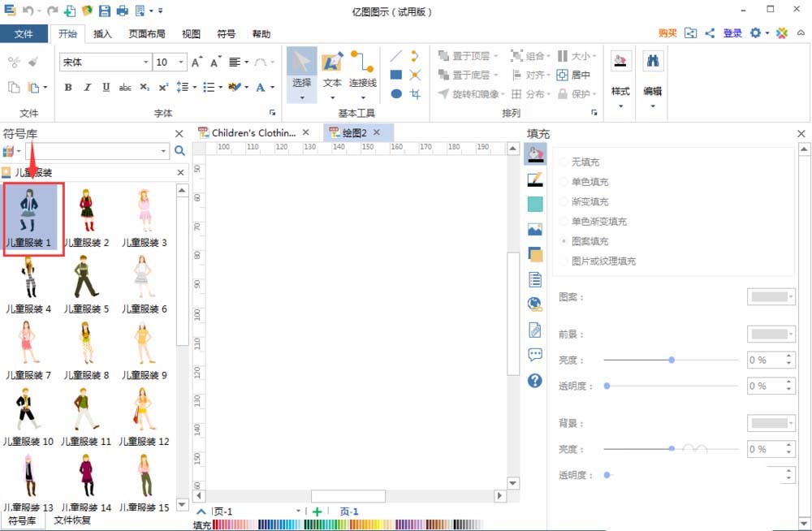Image resolution: width=812 pixels, height=531 pixels.
Task: Enable 渐变填充 (Gradient Fill)
Action: click(585, 201)
